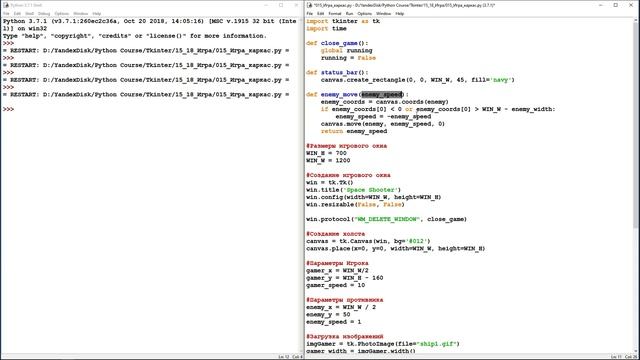Image resolution: width=640 pixels, height=360 pixels.
Task: Open Window menu in the editor window
Action: coord(384,13)
